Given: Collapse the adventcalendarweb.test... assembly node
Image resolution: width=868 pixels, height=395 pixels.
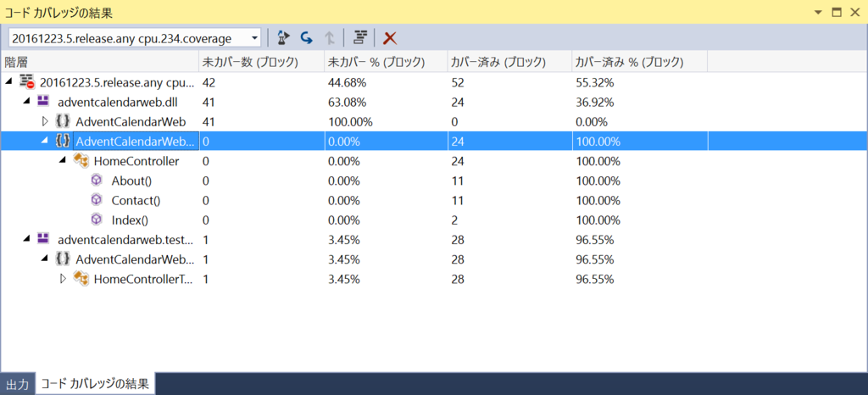Looking at the screenshot, I should coord(26,239).
